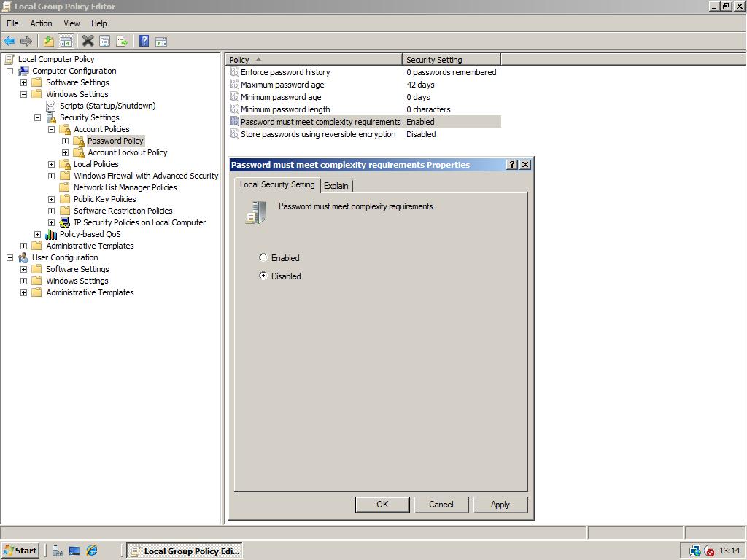747x560 pixels.
Task: Open the Start menu
Action: pyautogui.click(x=20, y=551)
